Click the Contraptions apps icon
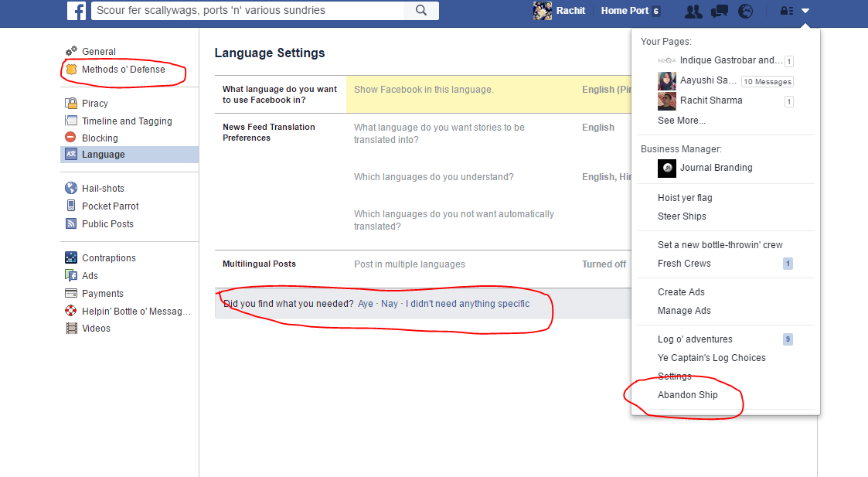Viewport: 868px width, 477px height. pyautogui.click(x=71, y=257)
